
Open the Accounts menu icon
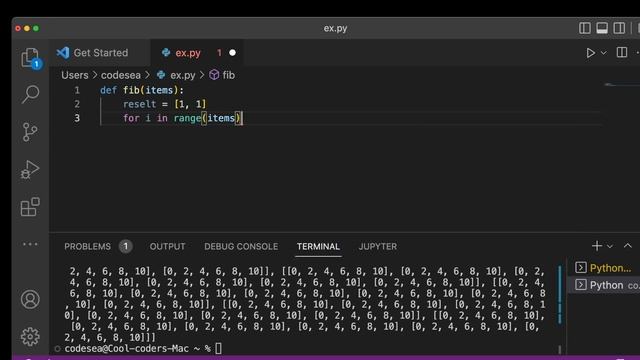point(30,300)
